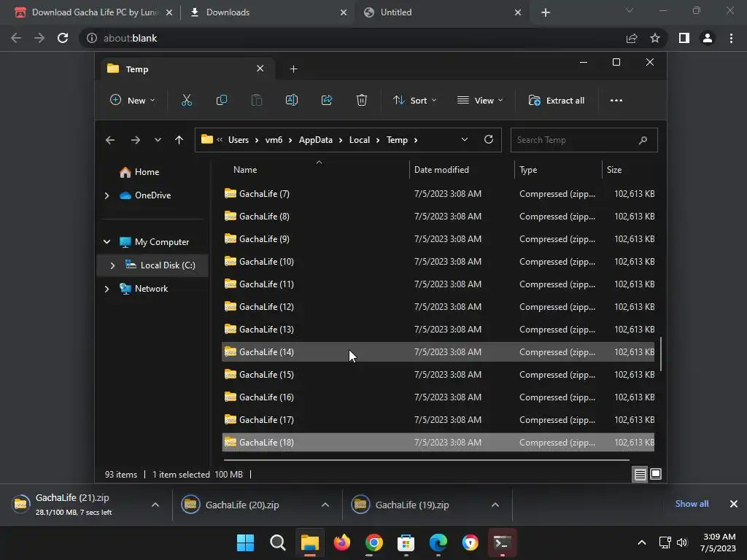
Task: Click the Cut scissors icon in Explorer toolbar
Action: [x=186, y=101]
